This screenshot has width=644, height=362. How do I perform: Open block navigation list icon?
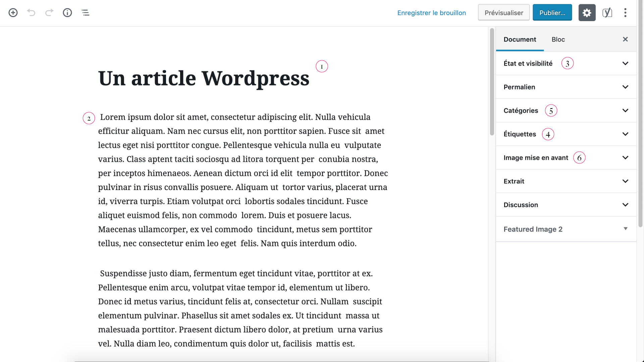pos(86,13)
